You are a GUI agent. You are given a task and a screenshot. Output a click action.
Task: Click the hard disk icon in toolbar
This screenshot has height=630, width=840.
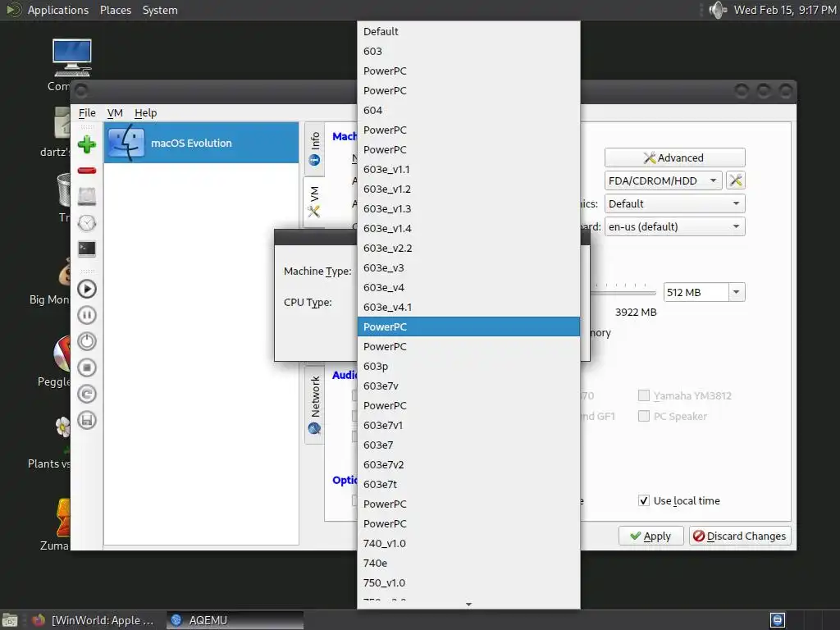pyautogui.click(x=87, y=197)
